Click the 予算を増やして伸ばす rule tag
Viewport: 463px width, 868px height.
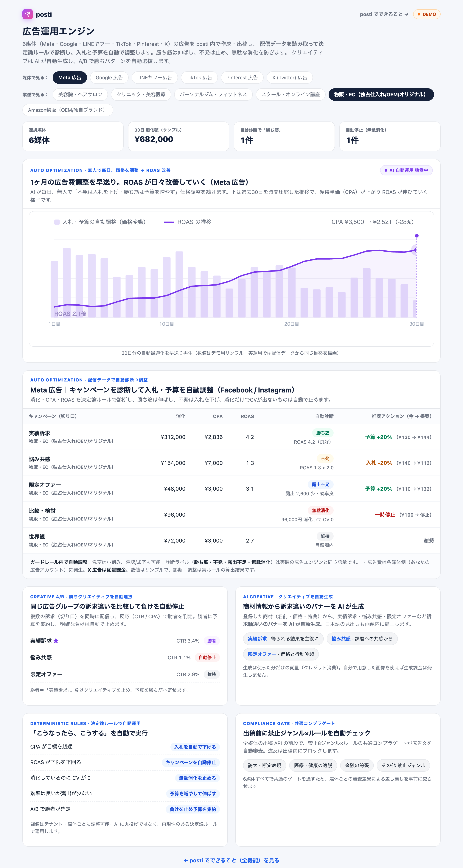click(193, 794)
